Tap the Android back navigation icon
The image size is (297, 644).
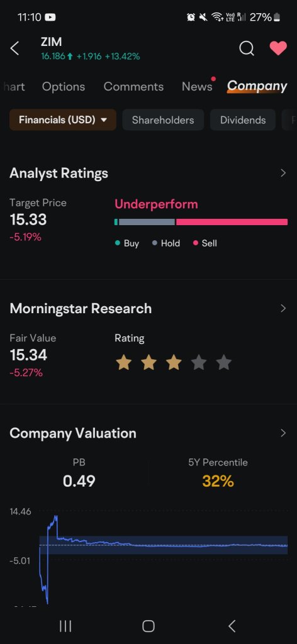pyautogui.click(x=232, y=626)
